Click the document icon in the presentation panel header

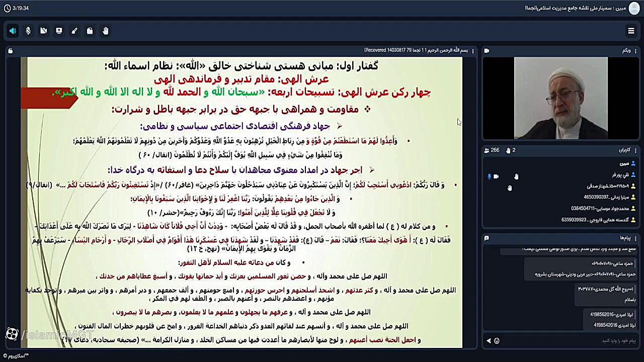pos(10,51)
